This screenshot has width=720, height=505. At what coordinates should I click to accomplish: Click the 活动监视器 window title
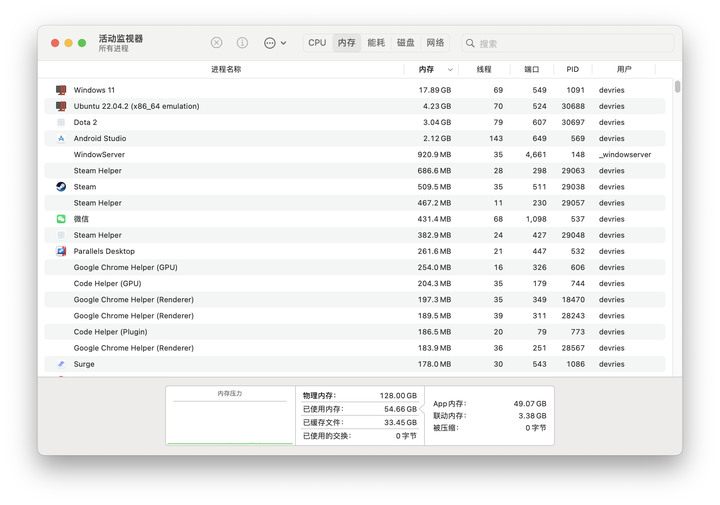pos(121,39)
